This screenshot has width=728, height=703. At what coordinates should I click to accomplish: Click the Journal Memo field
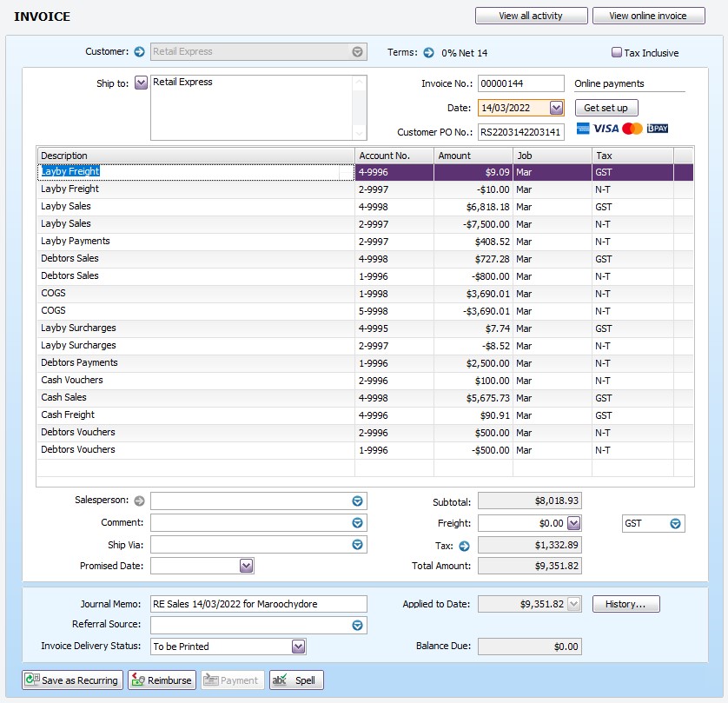[x=259, y=604]
